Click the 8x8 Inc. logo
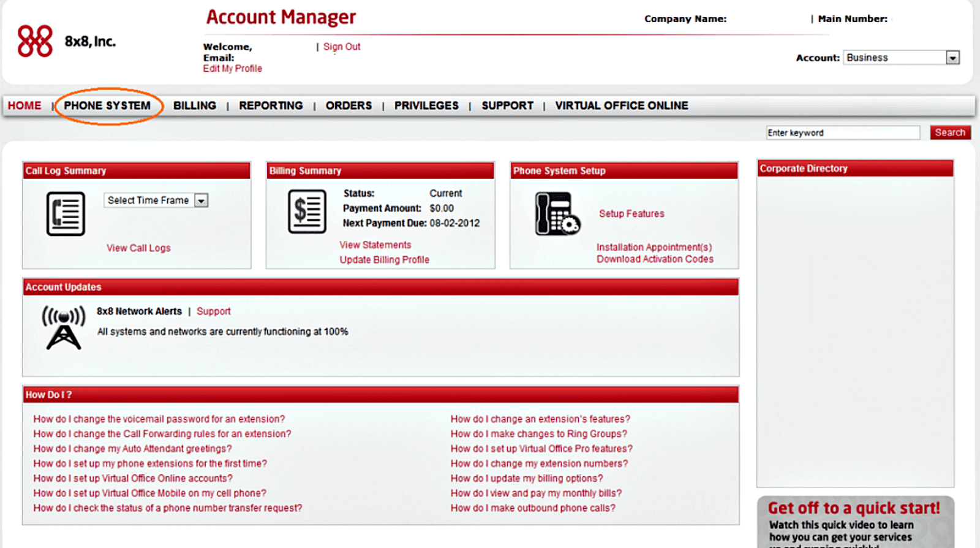980x548 pixels. pos(66,41)
